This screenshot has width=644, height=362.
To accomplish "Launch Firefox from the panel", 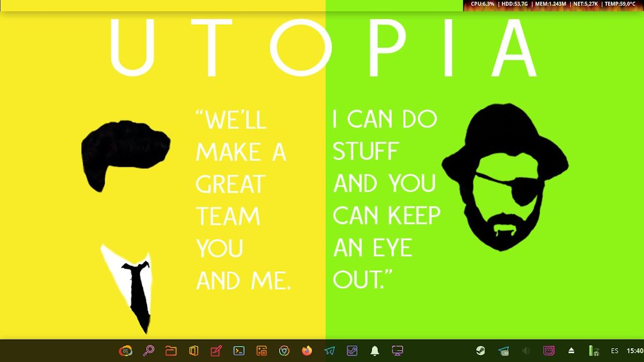I will tap(307, 351).
